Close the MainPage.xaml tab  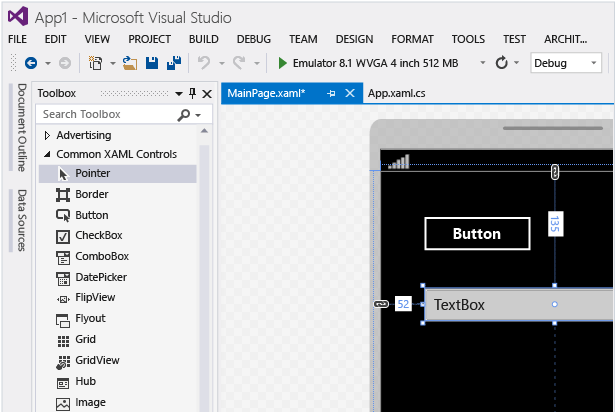click(x=350, y=93)
